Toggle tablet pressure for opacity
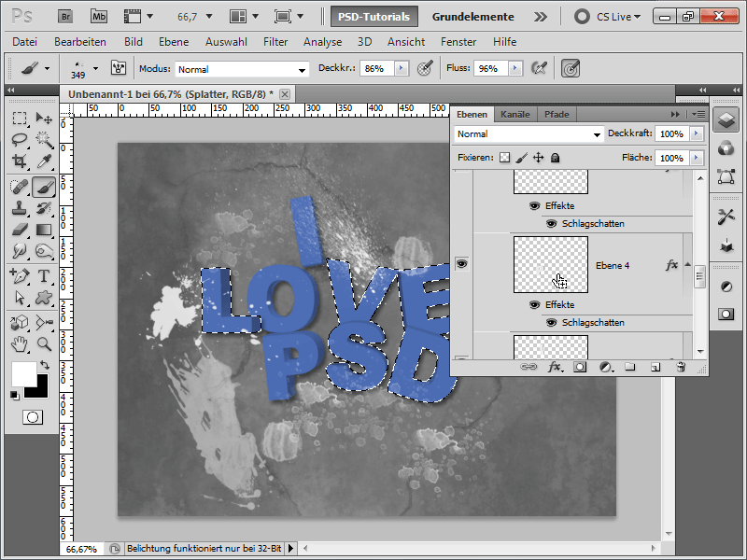The image size is (747, 560). click(425, 68)
